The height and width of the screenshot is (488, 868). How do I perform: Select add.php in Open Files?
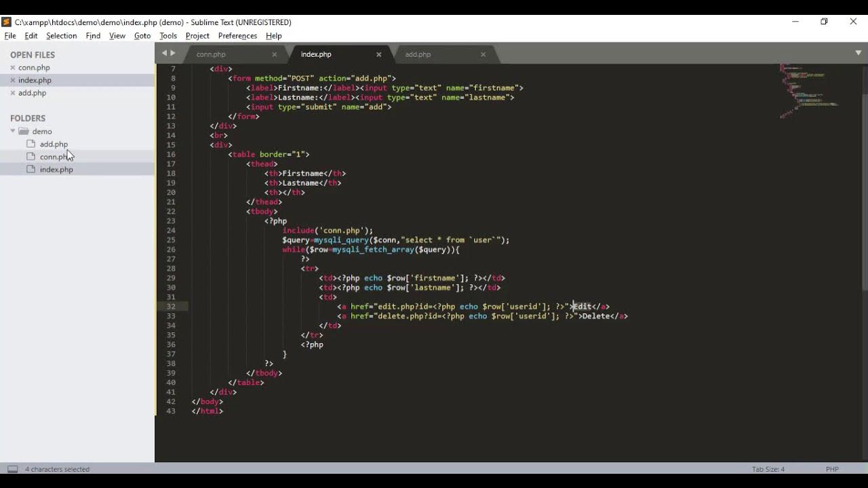[x=32, y=93]
